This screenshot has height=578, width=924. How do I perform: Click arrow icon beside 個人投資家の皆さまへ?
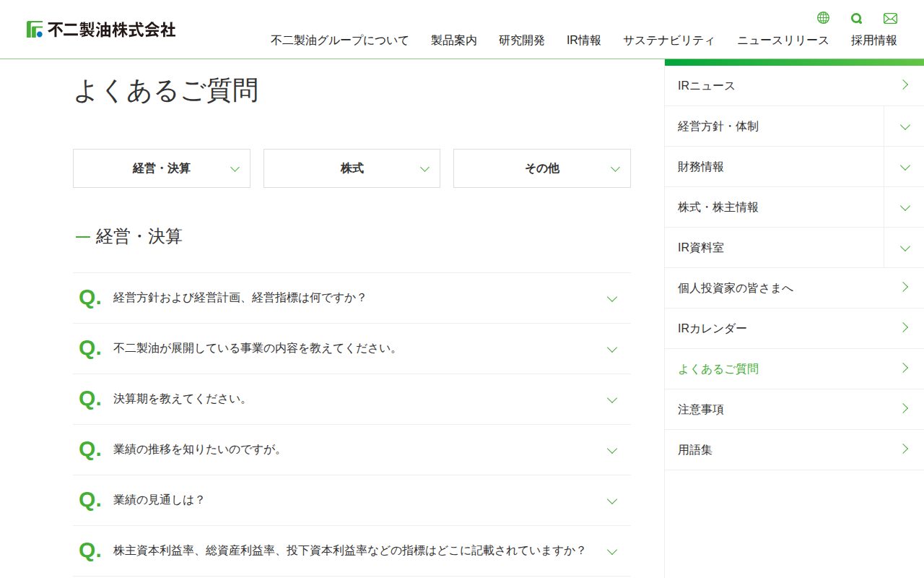[905, 288]
